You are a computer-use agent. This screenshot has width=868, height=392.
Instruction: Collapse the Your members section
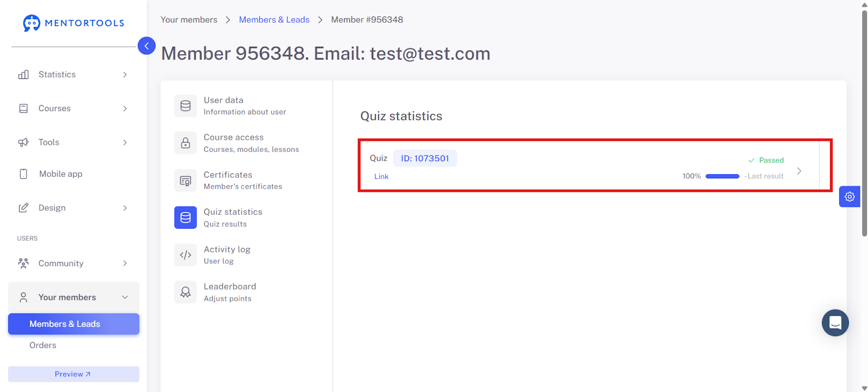coord(74,297)
